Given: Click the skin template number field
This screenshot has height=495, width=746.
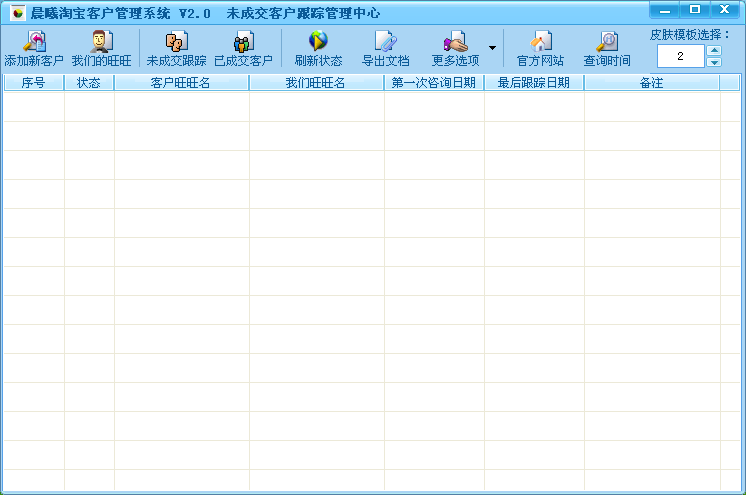Looking at the screenshot, I should click(680, 56).
